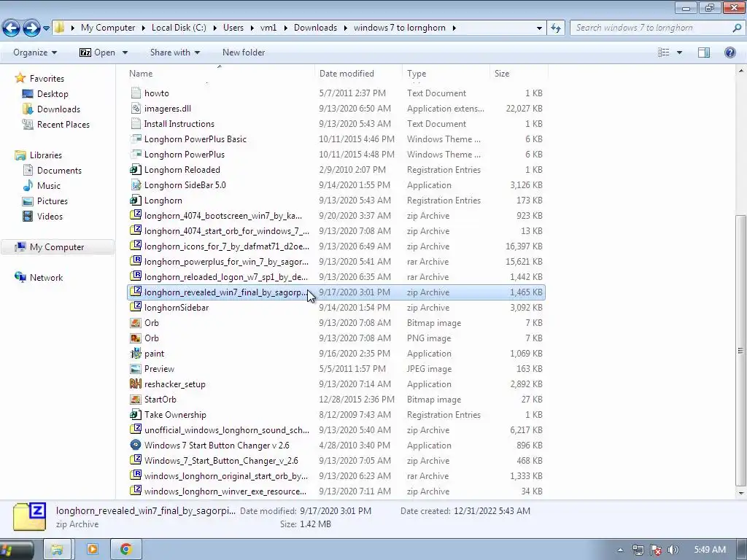The image size is (747, 560).
Task: Select the Preview JPEG image icon
Action: click(x=136, y=368)
